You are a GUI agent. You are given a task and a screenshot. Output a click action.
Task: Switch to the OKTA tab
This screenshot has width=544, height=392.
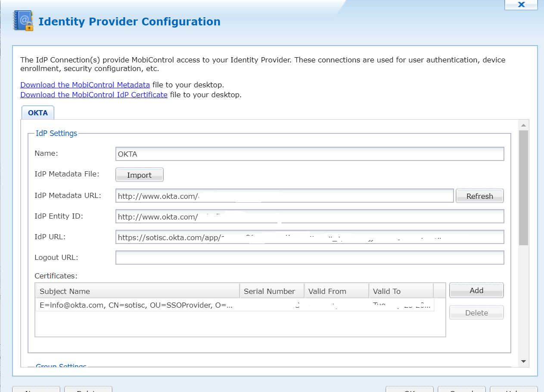pos(38,113)
